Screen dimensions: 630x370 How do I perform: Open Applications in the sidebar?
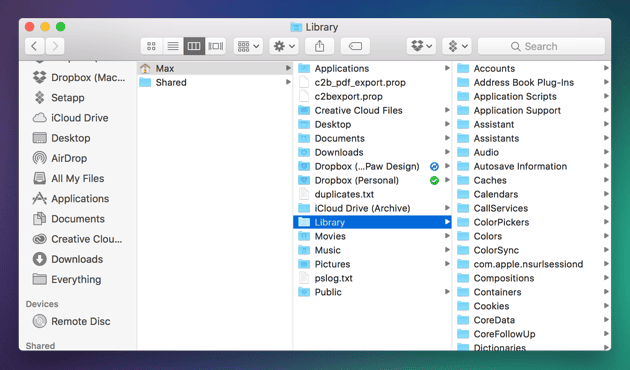71,198
